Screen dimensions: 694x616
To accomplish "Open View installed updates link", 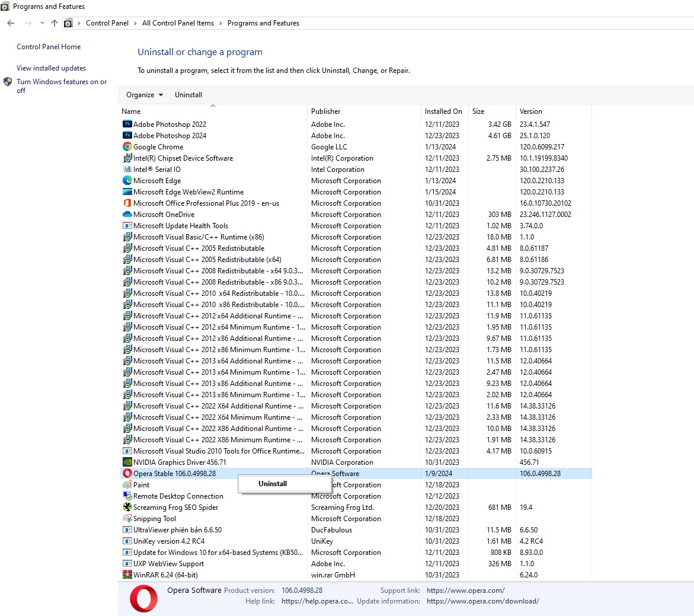I will (x=52, y=68).
